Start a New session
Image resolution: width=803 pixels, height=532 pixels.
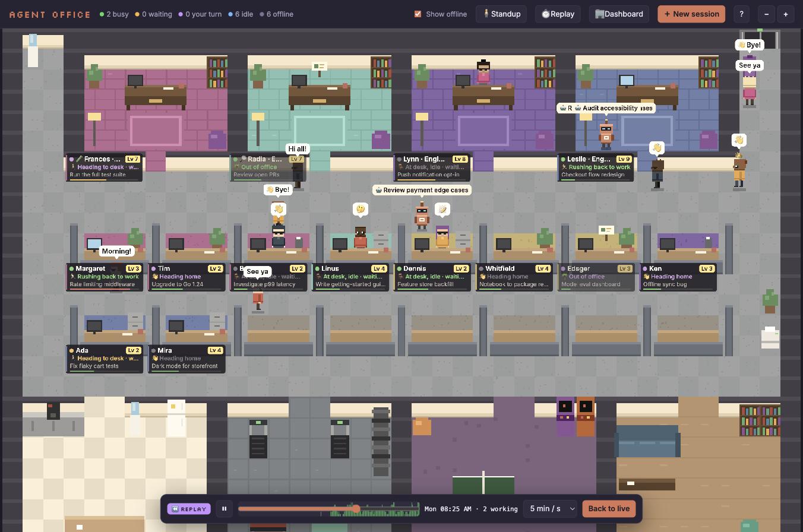coord(691,14)
